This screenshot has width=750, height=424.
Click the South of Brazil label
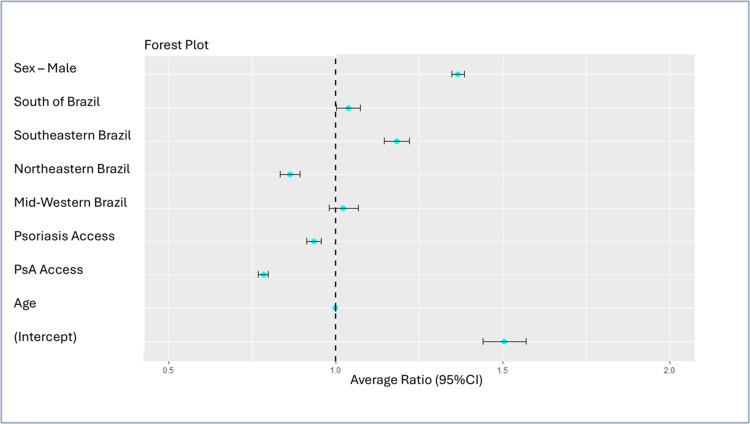pyautogui.click(x=57, y=102)
